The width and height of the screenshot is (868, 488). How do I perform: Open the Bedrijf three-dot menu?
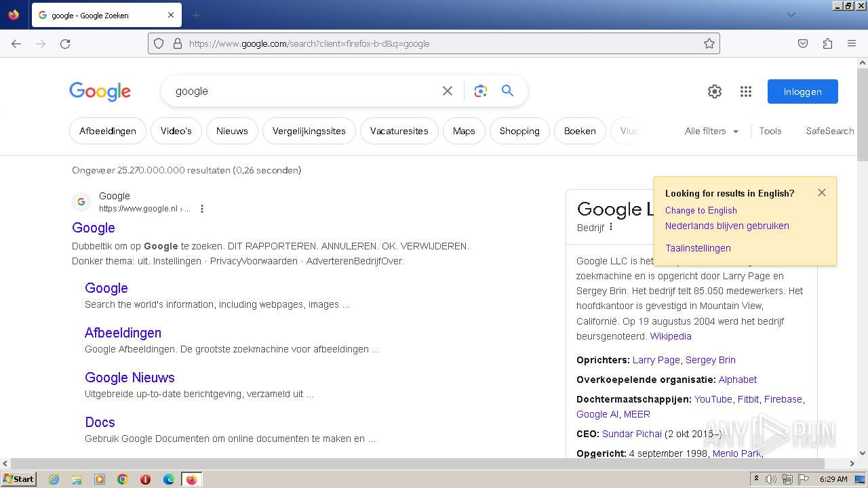pyautogui.click(x=611, y=227)
